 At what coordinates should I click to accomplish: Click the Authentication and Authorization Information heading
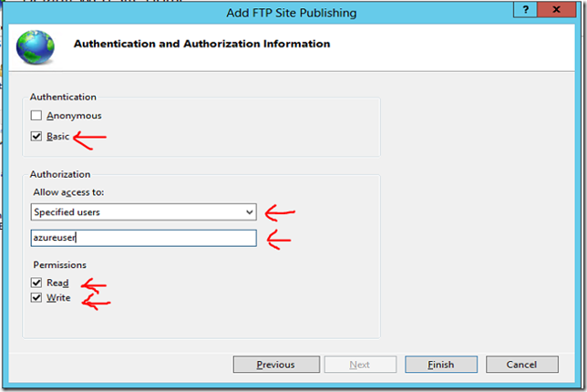coord(202,44)
